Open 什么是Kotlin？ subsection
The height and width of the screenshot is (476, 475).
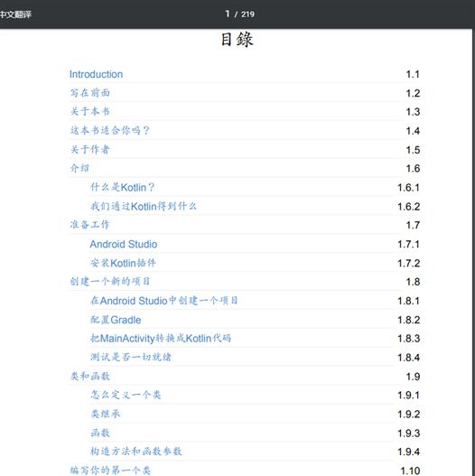(122, 187)
